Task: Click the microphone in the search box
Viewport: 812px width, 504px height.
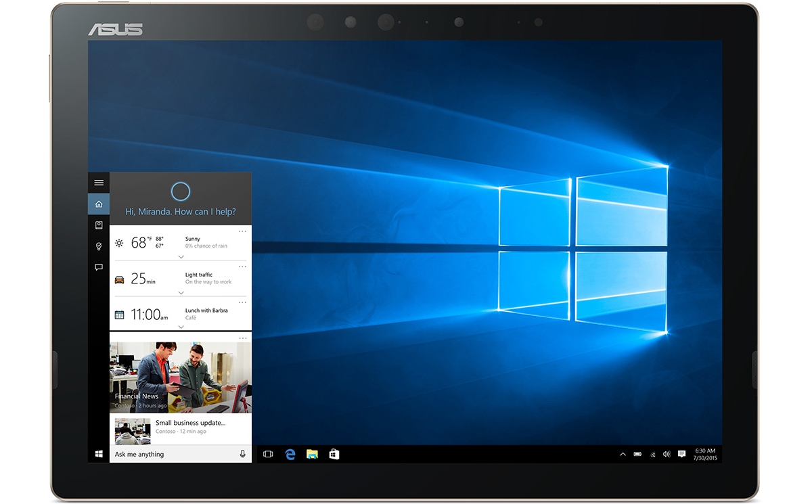Action: 243,454
